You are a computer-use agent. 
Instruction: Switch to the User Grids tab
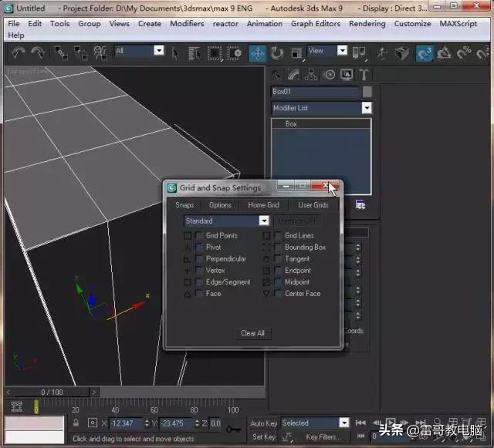point(313,205)
